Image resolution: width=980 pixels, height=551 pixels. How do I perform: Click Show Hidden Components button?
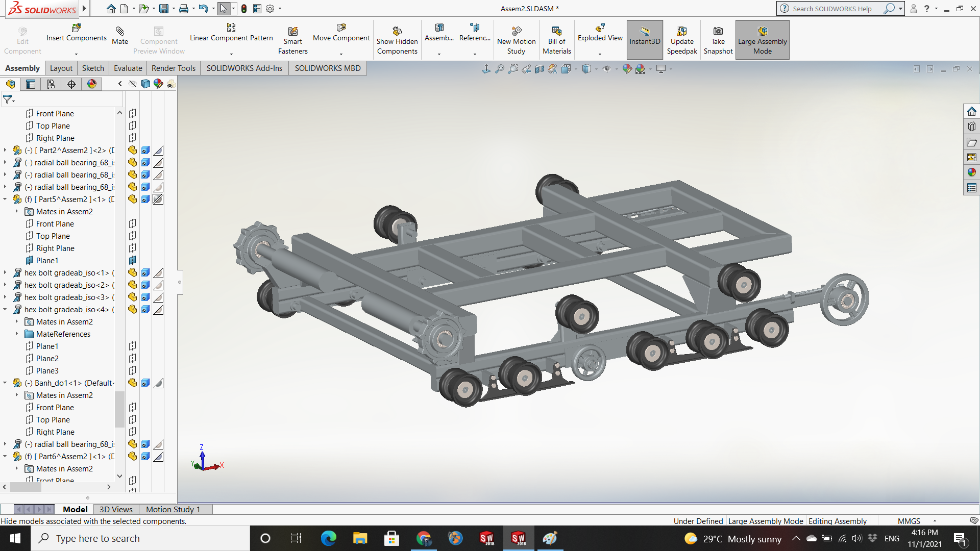point(397,40)
